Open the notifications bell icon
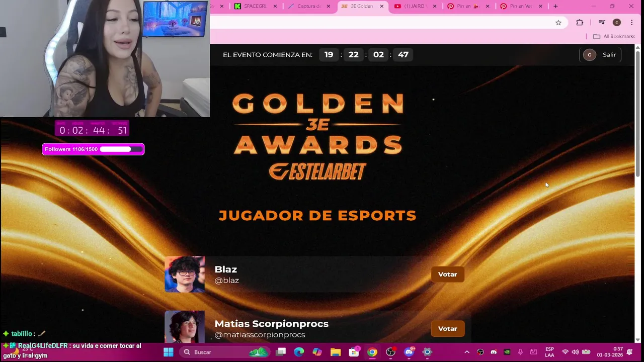The width and height of the screenshot is (644, 362). (x=630, y=352)
